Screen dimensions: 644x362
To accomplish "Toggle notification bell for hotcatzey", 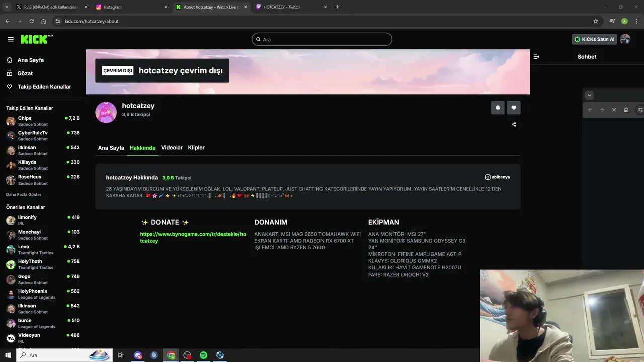I will [498, 108].
